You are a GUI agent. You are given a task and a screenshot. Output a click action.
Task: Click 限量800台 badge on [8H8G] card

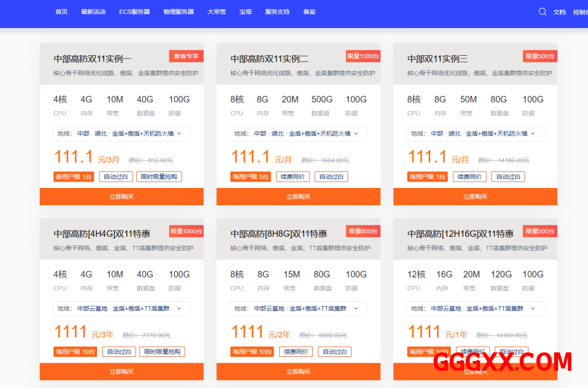363,231
